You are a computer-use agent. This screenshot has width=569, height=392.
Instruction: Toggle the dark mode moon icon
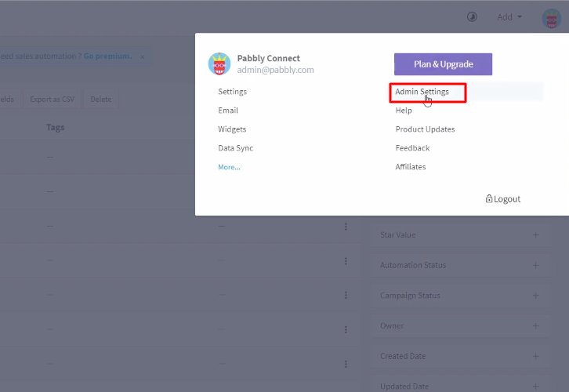[472, 17]
